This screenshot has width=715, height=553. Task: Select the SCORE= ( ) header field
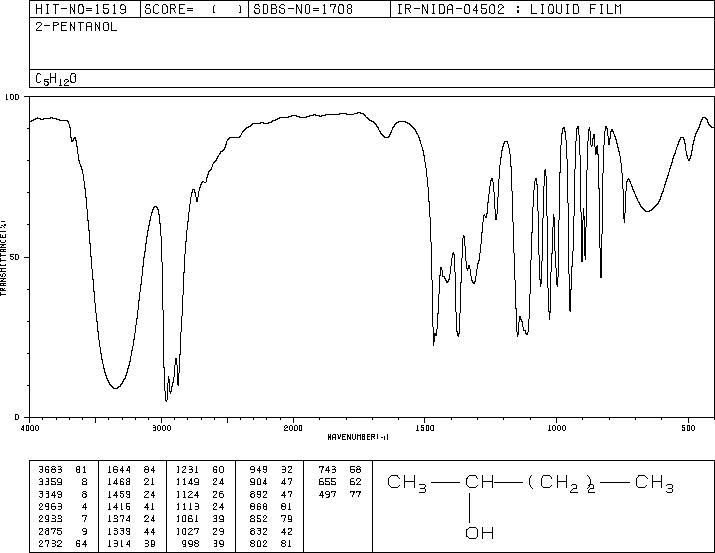point(193,9)
